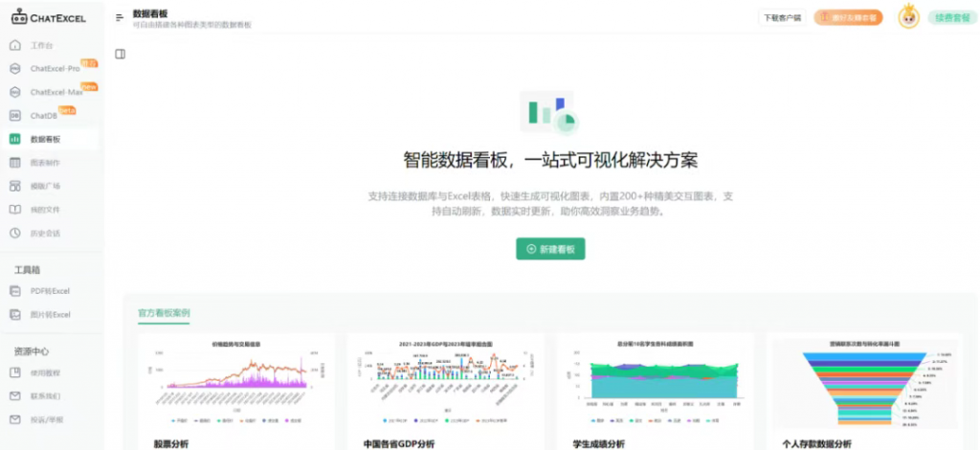Switch to the 官方看板案例 tab
Screen dimensions: 980x450
[164, 313]
